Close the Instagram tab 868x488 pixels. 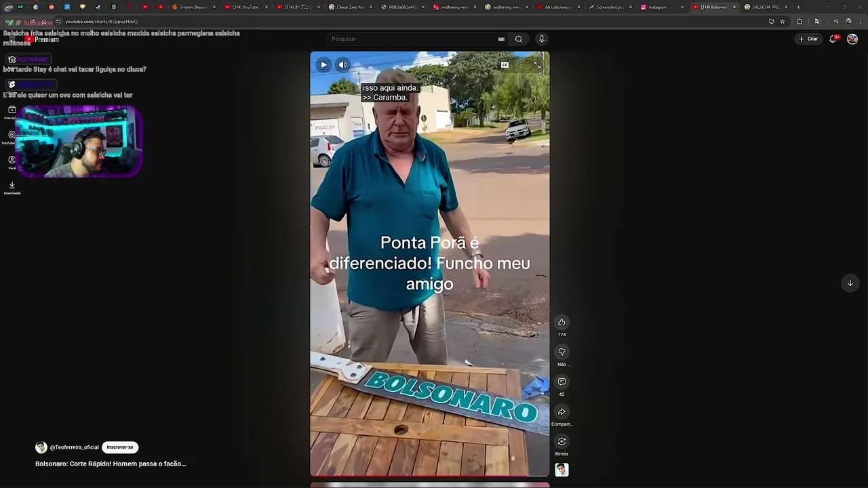tap(682, 7)
